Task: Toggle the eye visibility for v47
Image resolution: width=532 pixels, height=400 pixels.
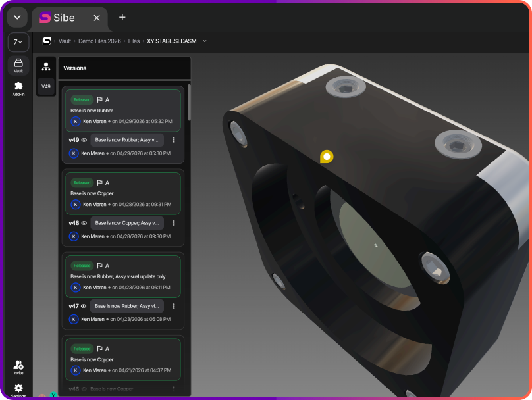Action: tap(84, 306)
